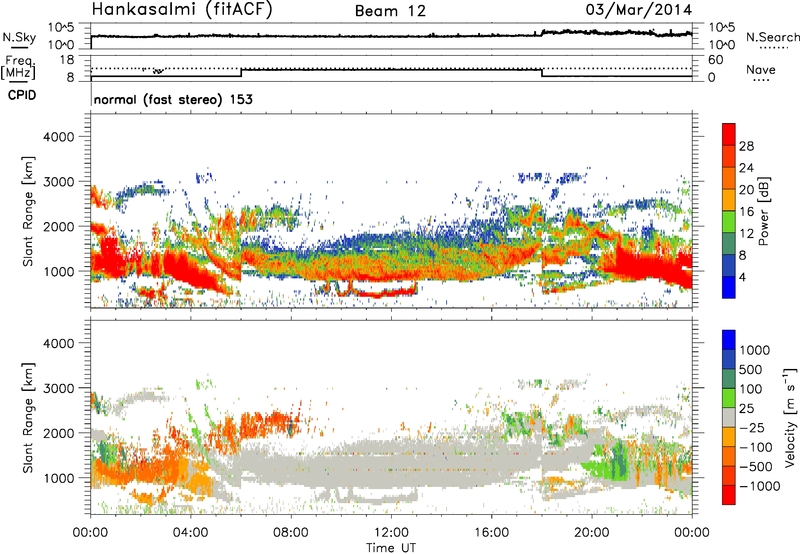Click the blue bottom segment of Power colorbar

[729, 287]
